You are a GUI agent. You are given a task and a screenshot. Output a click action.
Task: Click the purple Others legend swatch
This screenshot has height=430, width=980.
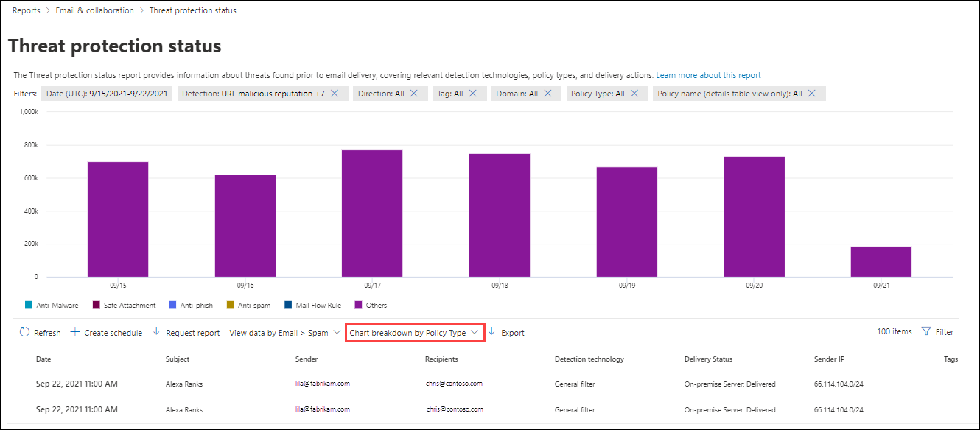pos(358,305)
